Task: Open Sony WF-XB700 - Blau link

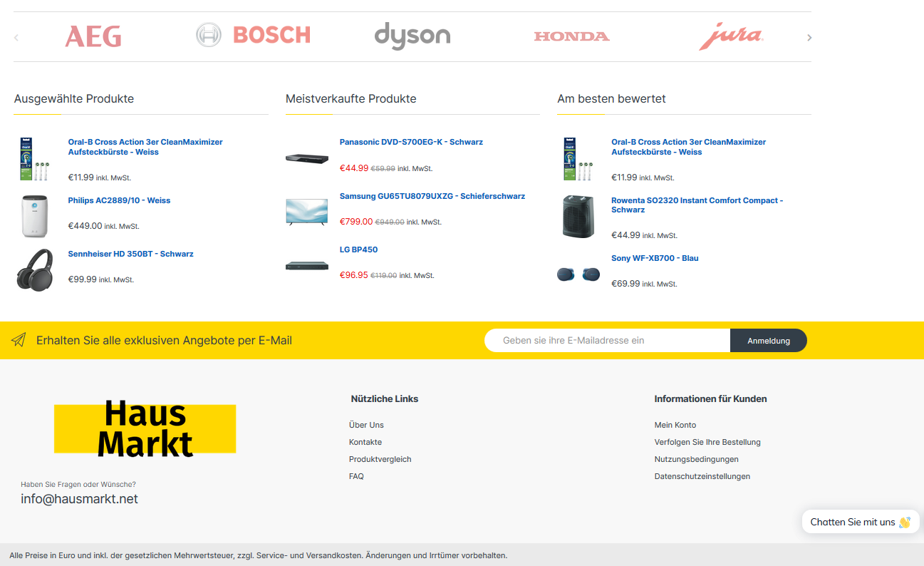Action: (x=655, y=258)
